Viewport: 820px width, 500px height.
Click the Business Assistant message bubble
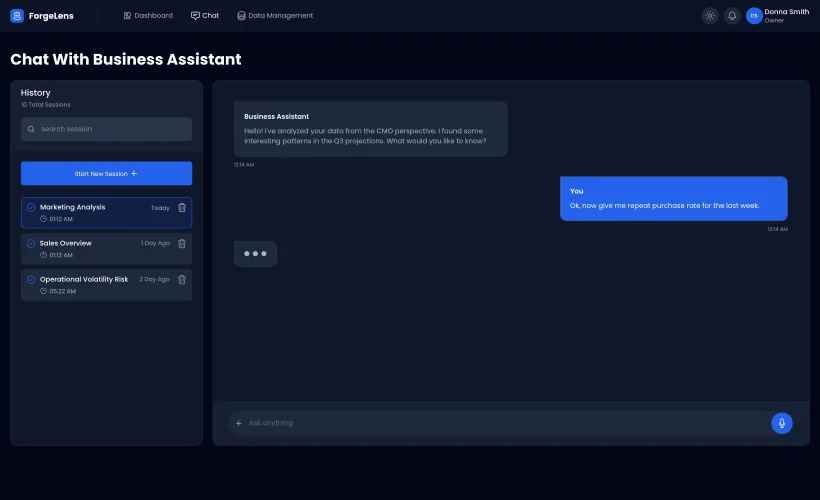click(370, 129)
